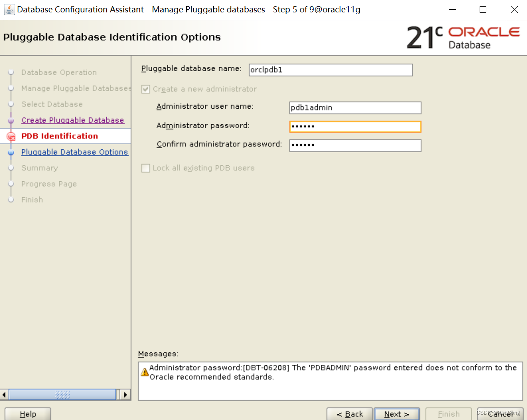Image resolution: width=527 pixels, height=420 pixels.
Task: Click the Create Pluggable Database step bullet
Action: point(11,120)
